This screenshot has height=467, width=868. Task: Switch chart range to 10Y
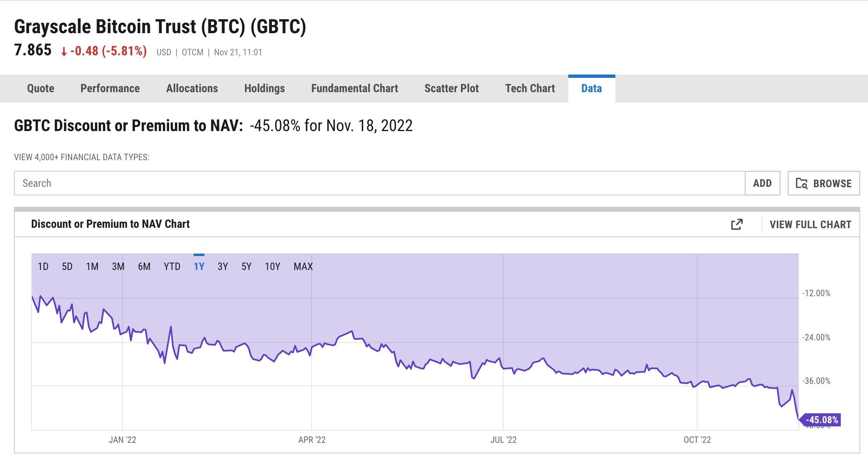point(273,267)
